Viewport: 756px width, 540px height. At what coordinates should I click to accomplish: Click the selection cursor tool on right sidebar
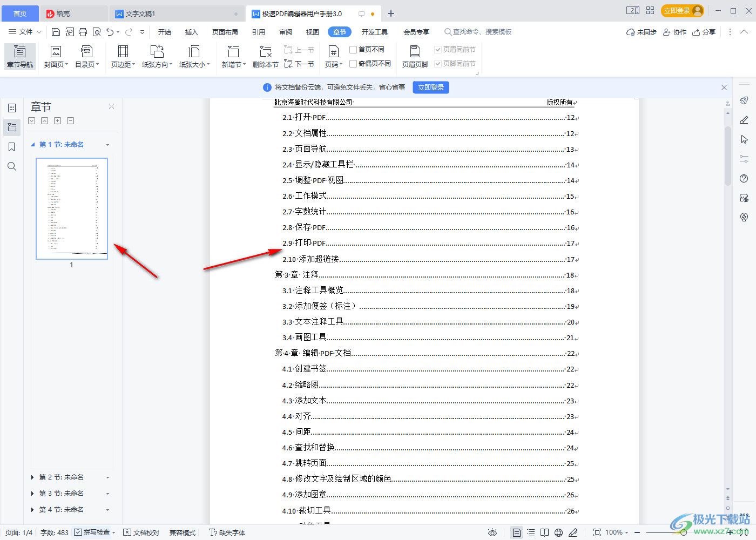click(x=744, y=139)
